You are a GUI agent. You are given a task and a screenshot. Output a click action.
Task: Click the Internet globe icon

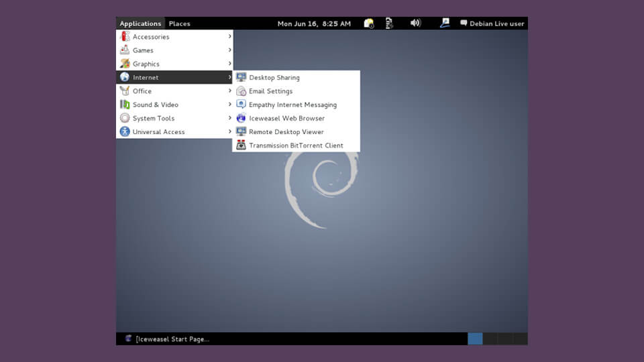[125, 77]
